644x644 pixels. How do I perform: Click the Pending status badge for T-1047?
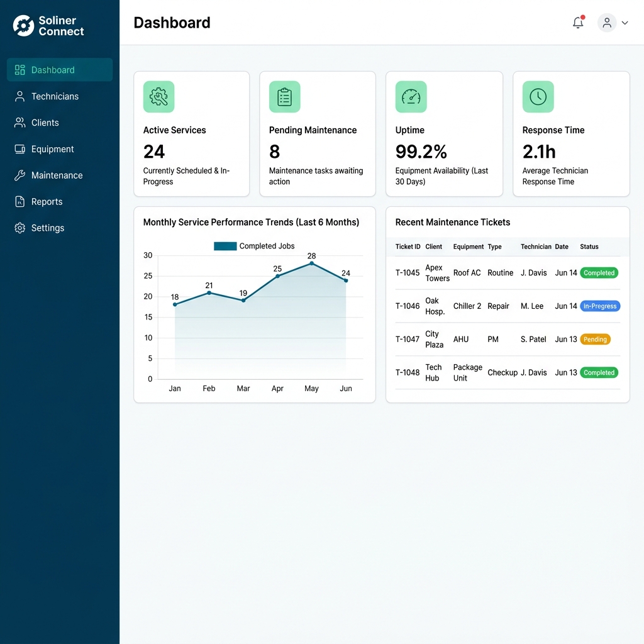click(x=595, y=339)
